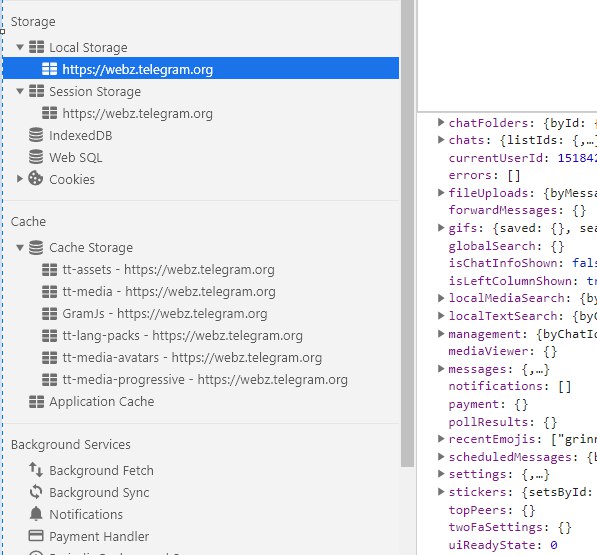Collapse the Cache Storage tree node
The image size is (597, 555).
click(20, 248)
